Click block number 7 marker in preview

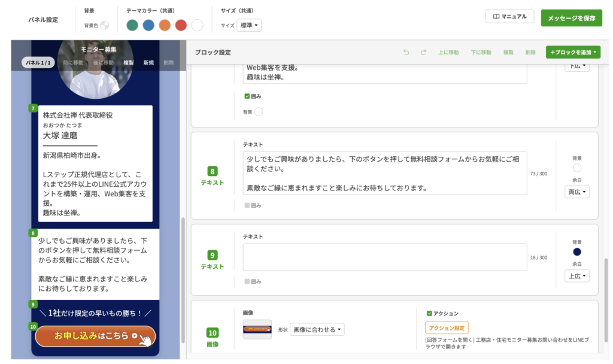[34, 108]
